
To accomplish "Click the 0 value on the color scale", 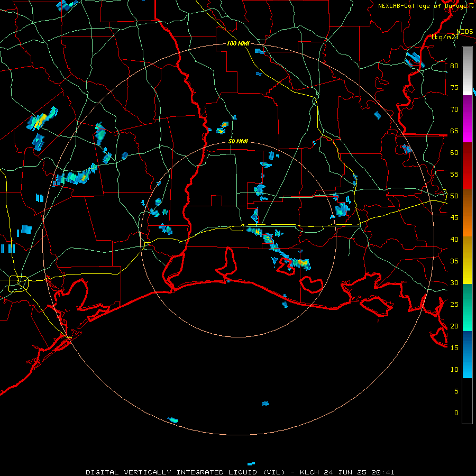I will [456, 413].
